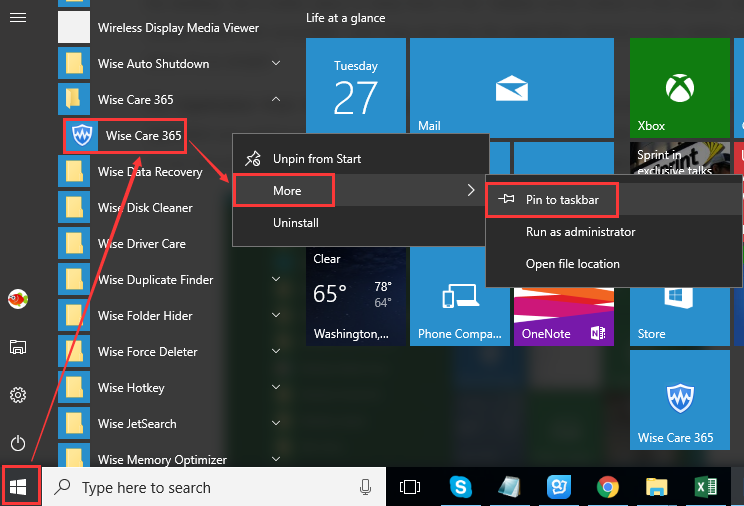Open the notepad-style app icon on taskbar
The height and width of the screenshot is (506, 744).
[510, 487]
